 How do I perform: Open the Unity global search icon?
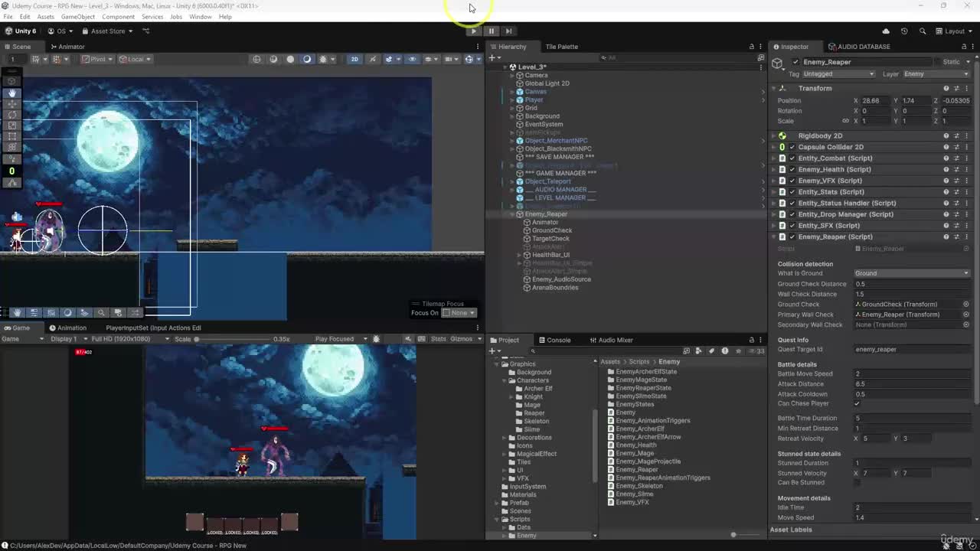point(923,31)
